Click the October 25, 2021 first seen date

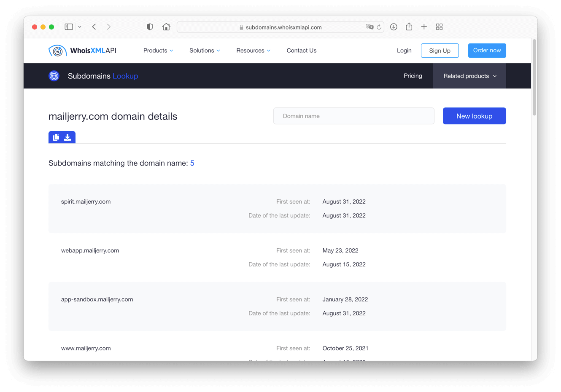tap(345, 348)
